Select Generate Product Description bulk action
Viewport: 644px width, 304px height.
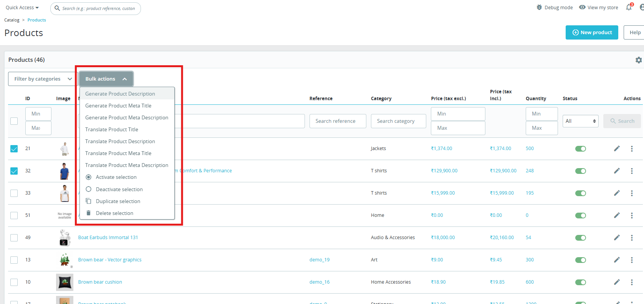(127, 94)
